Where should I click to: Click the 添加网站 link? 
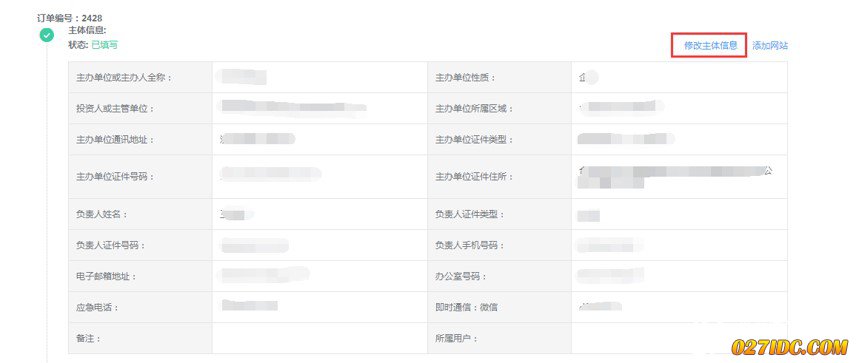tap(770, 45)
